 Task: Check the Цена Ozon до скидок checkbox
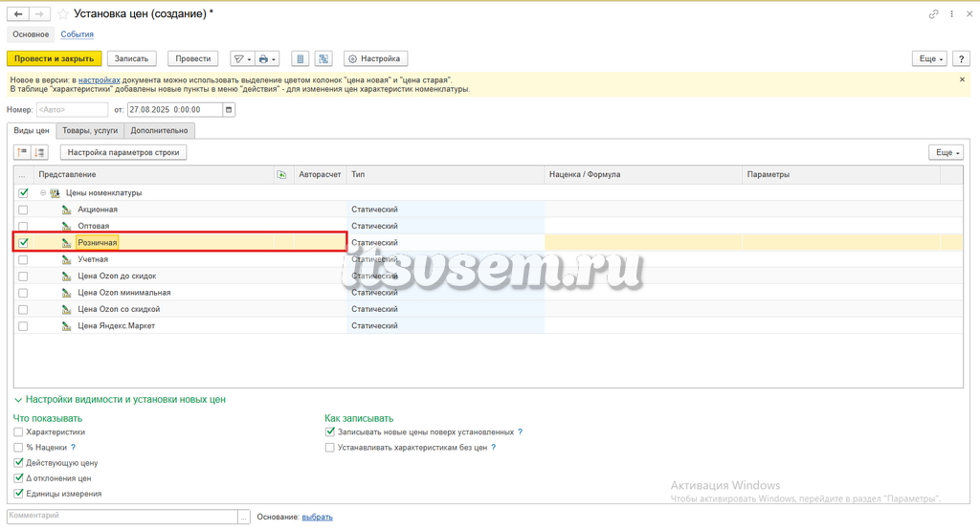click(23, 277)
